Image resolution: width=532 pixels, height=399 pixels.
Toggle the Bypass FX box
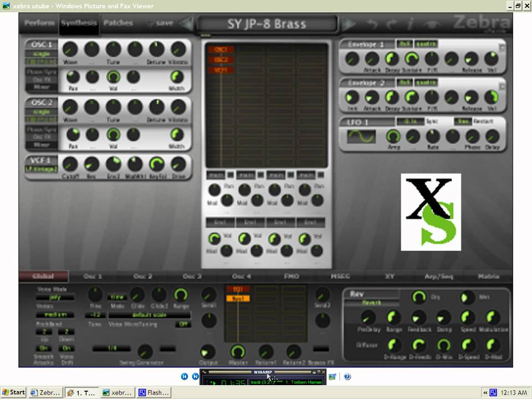tap(321, 349)
